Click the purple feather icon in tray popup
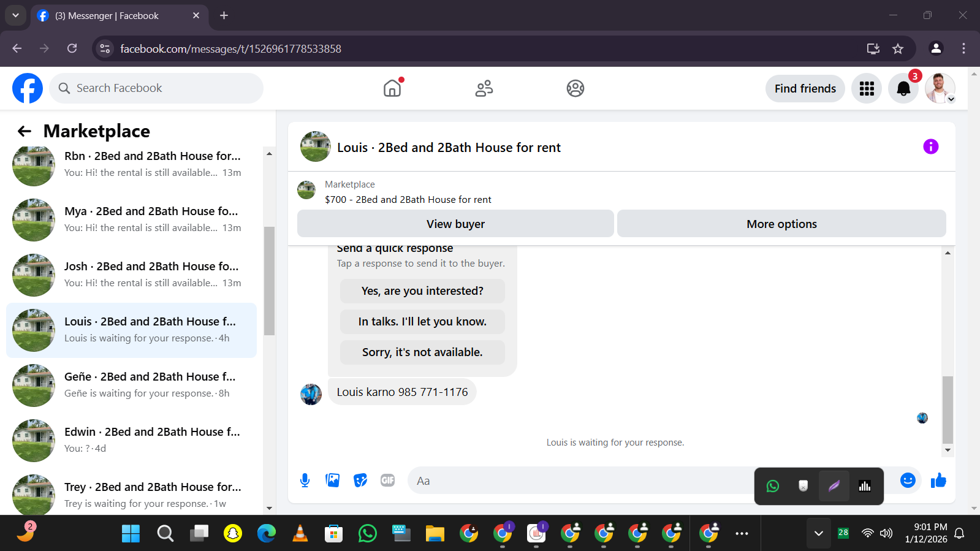This screenshot has width=980, height=551. click(x=834, y=486)
